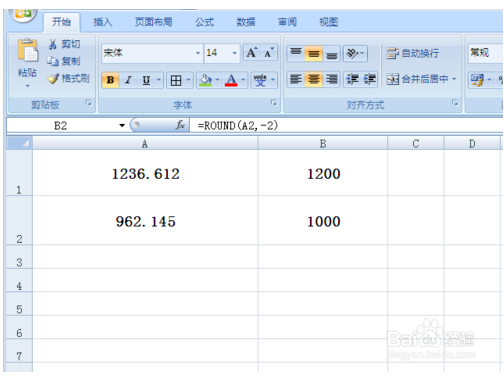Click the fx Insert Function icon
The width and height of the screenshot is (504, 382).
click(180, 125)
